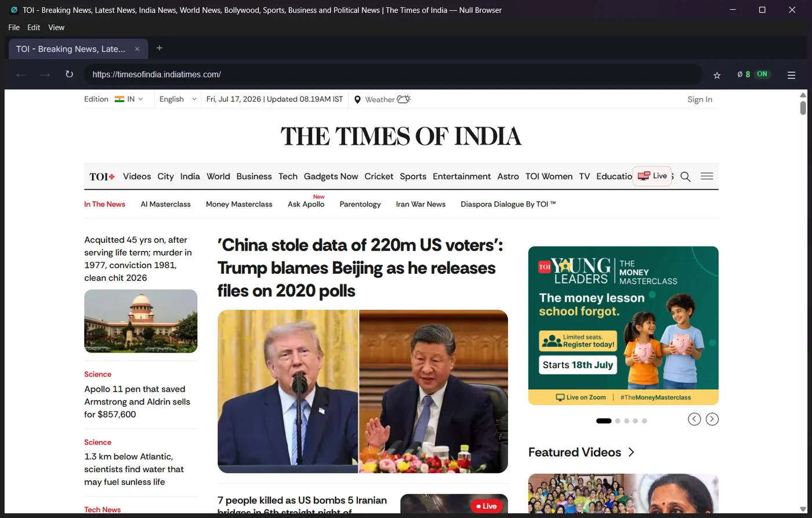Open the Ask Apollo link
The width and height of the screenshot is (812, 518).
pos(306,204)
